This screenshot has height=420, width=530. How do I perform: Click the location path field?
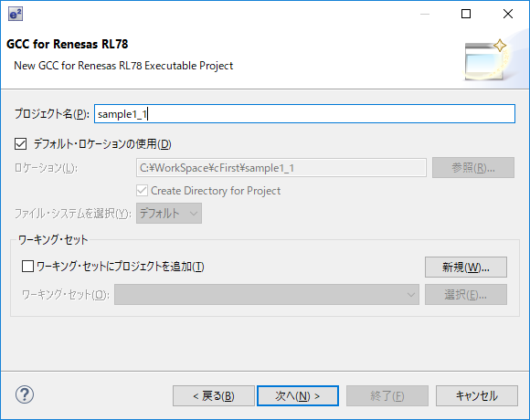pos(281,167)
